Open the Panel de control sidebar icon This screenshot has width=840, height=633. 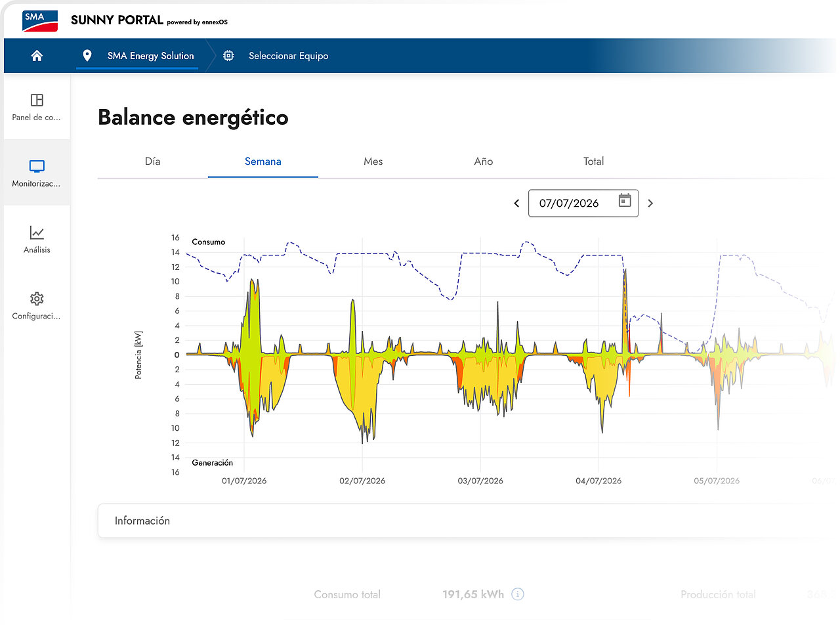tap(37, 100)
